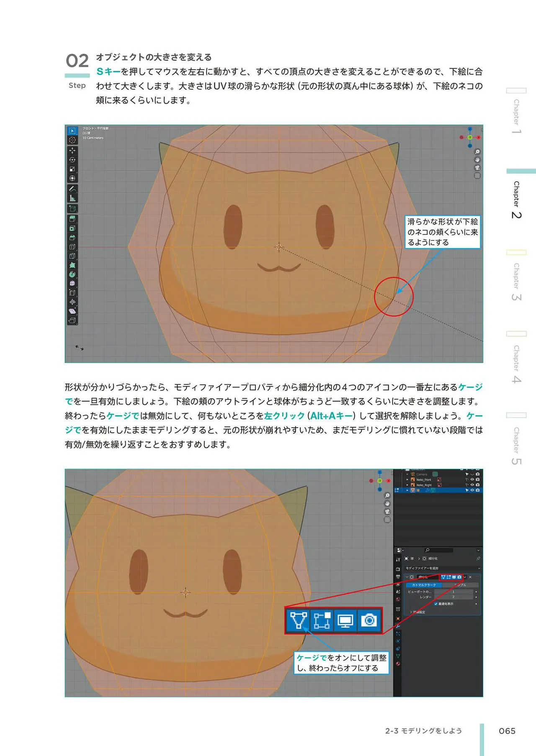The width and height of the screenshot is (536, 756).
Task: Choose the Bevel tool
Action: point(72,237)
